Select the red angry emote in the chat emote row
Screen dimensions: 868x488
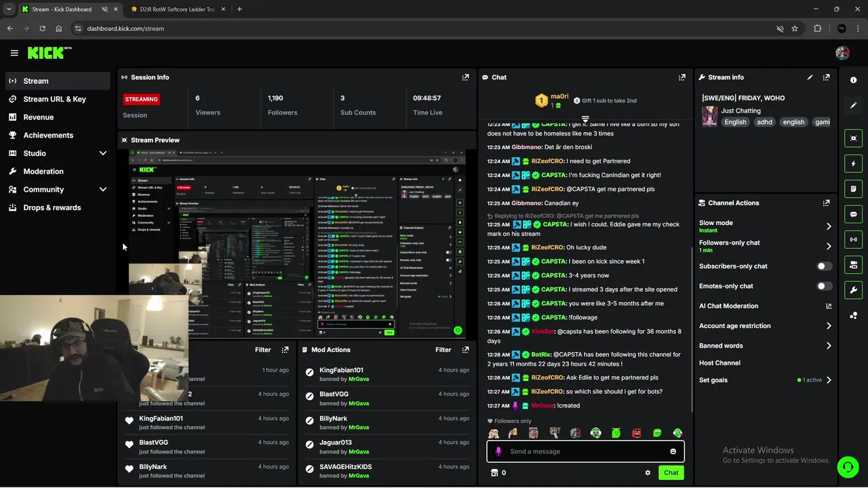636,433
